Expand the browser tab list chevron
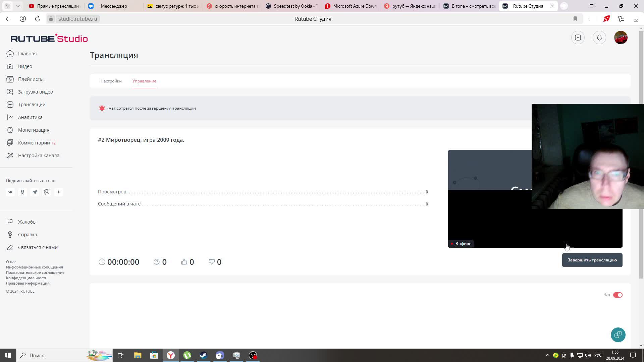 pyautogui.click(x=18, y=6)
